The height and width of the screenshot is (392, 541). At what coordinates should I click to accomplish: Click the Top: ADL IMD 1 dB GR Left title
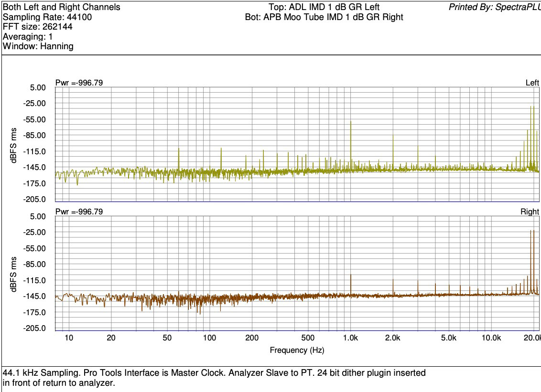click(x=325, y=7)
